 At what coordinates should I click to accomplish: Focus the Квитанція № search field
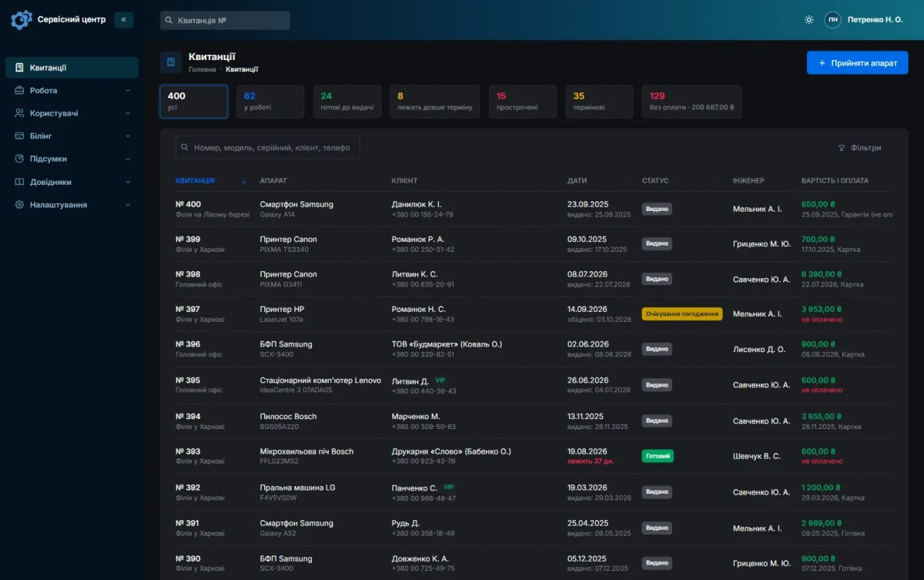point(225,20)
